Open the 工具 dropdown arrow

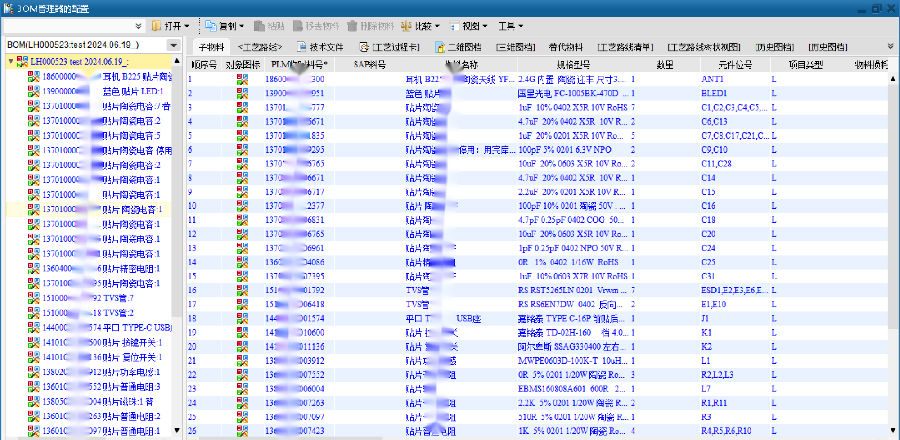tap(521, 26)
